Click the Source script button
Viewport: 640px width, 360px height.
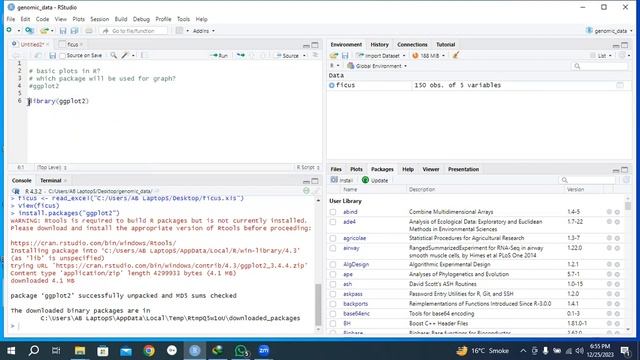coord(288,56)
